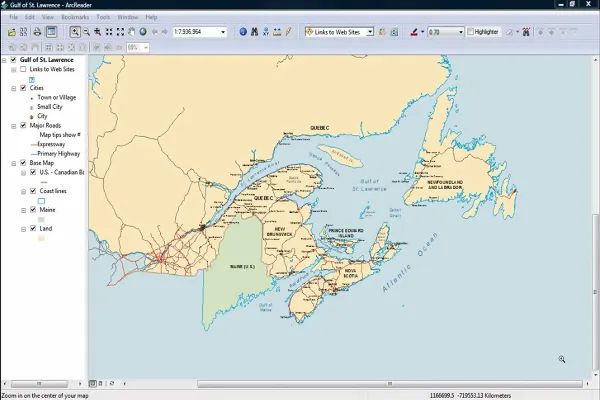Select the Hyperlink lightning bolt tool

[x=288, y=32]
